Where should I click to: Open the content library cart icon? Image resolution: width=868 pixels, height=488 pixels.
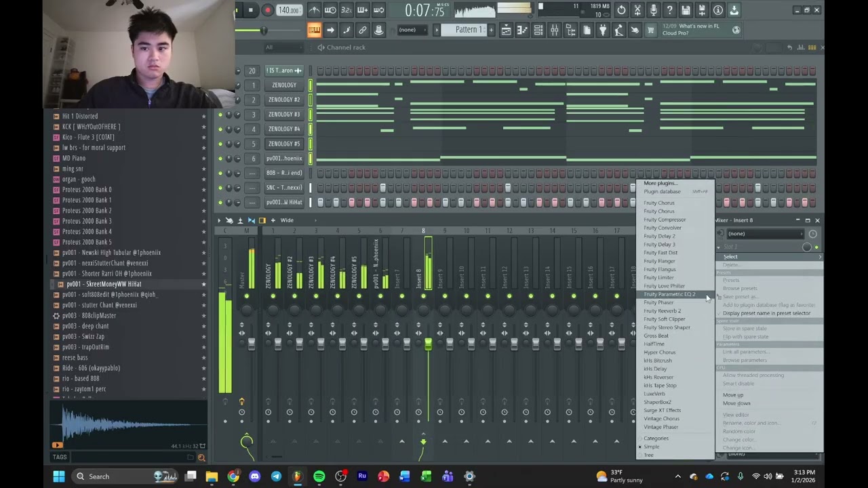tap(651, 30)
